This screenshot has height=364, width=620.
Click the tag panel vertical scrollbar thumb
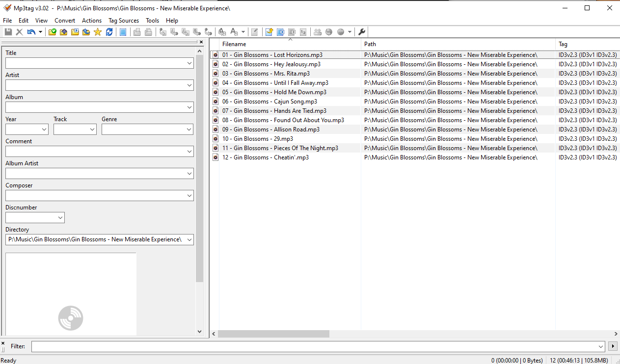pos(199,169)
